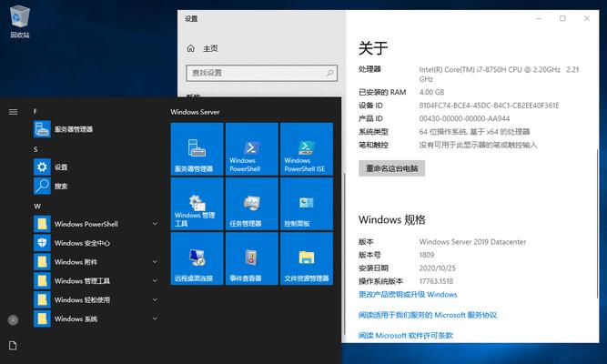607x364 pixels.
Task: Expand the Windows Ease of Access chevron
Action: (x=155, y=299)
